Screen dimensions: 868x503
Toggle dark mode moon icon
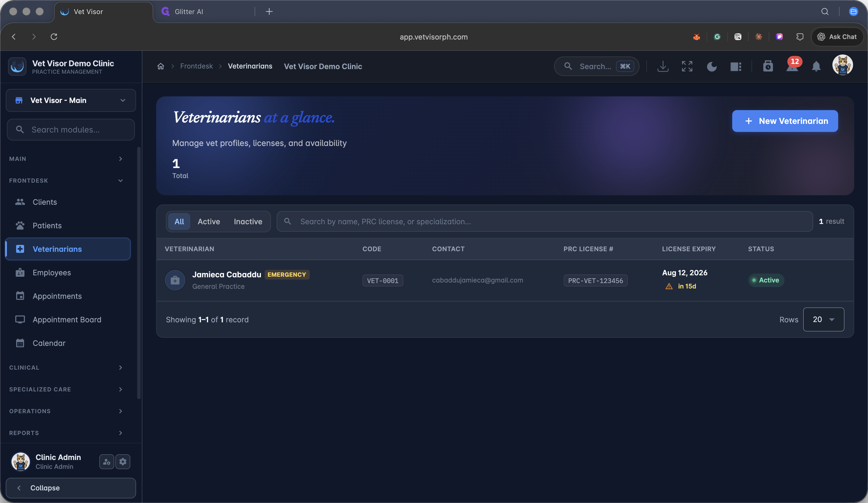click(712, 66)
